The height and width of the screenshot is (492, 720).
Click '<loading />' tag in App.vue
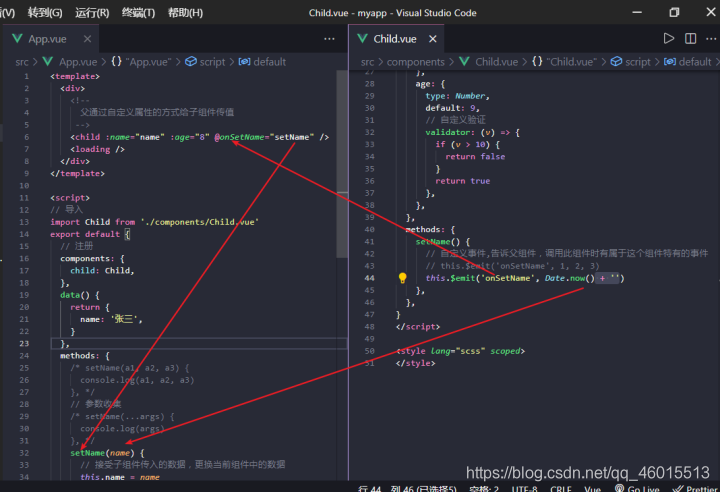tap(97, 149)
